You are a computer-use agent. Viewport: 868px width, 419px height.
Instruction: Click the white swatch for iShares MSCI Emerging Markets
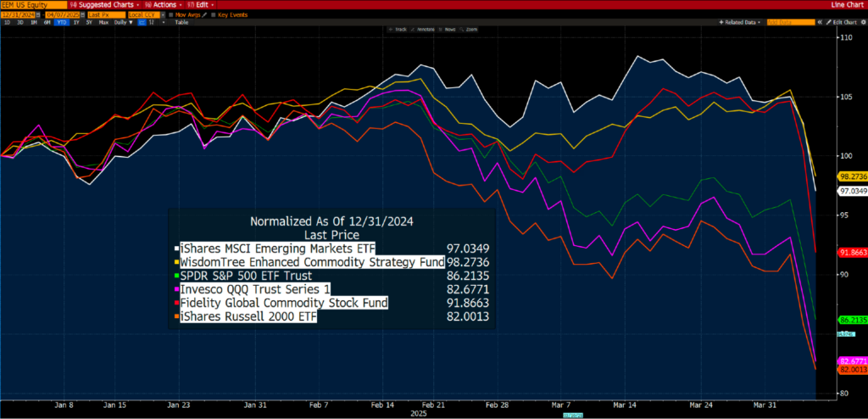[176, 248]
